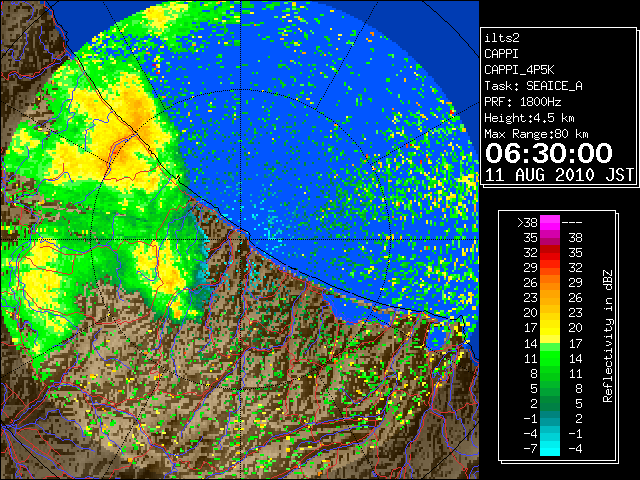Click the 'Height:4.5 km' line
The image size is (640, 480).
tap(529, 118)
